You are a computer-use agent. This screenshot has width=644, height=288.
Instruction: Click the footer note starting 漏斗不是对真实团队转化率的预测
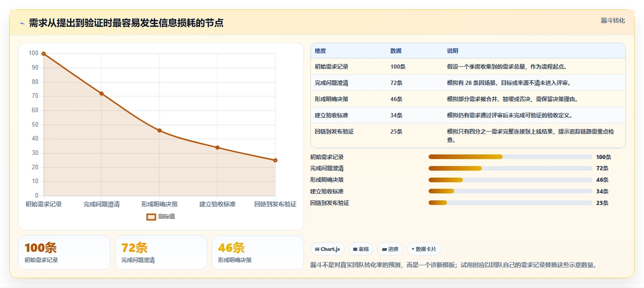tap(453, 265)
